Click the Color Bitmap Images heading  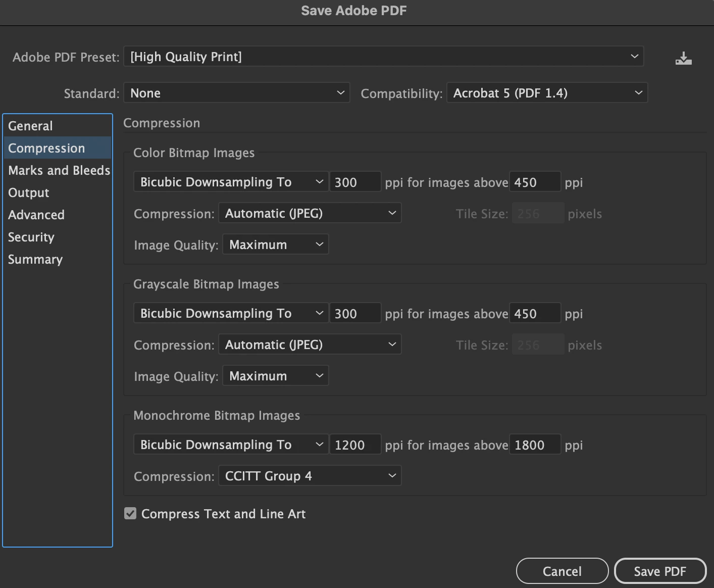pyautogui.click(x=194, y=153)
